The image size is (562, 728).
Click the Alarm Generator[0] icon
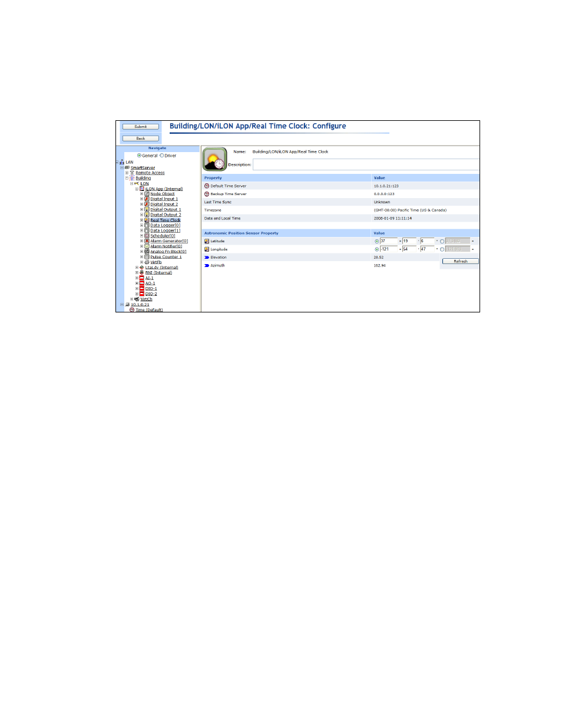[147, 241]
